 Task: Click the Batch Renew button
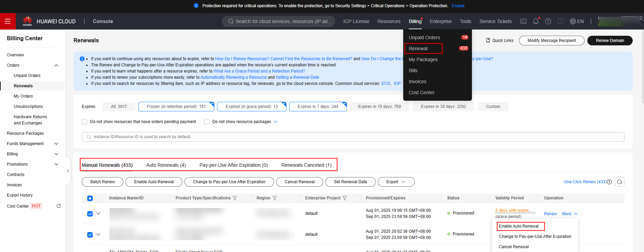click(102, 182)
